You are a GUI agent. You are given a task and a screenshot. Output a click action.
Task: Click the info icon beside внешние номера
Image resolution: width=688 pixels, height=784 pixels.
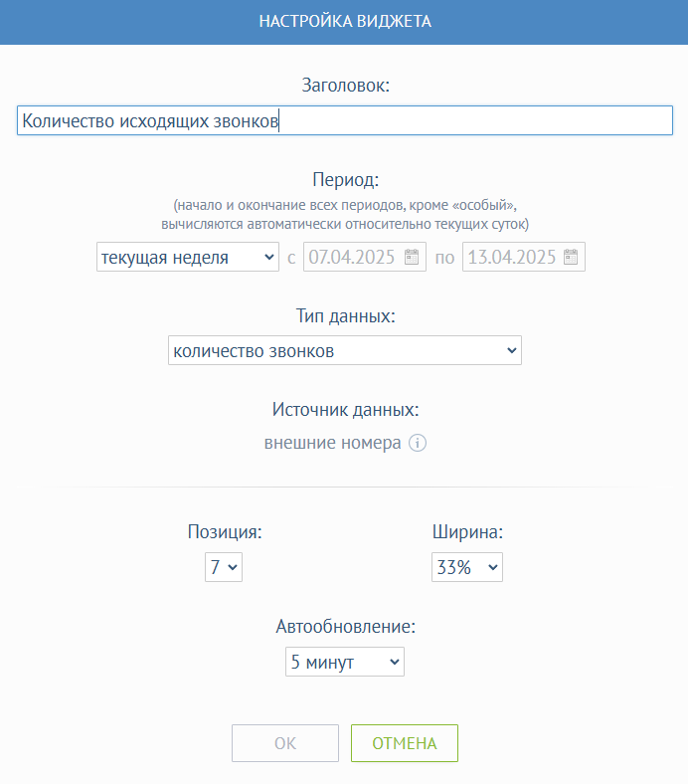(418, 443)
